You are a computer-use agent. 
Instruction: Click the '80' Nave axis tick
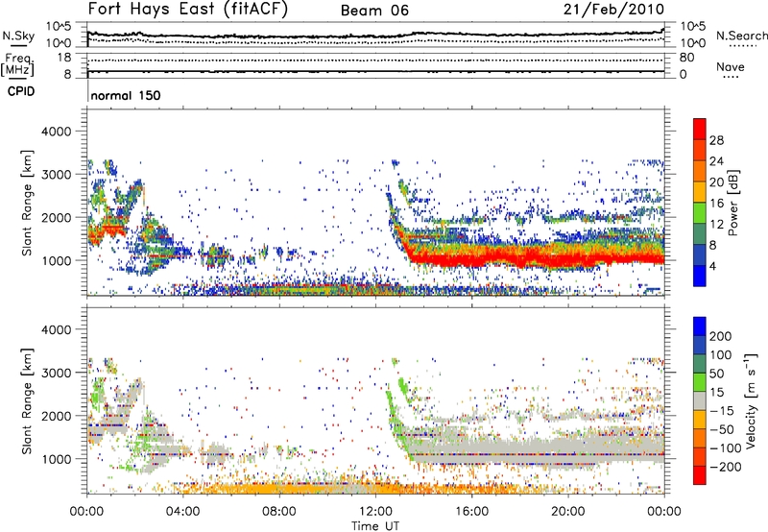coord(686,58)
